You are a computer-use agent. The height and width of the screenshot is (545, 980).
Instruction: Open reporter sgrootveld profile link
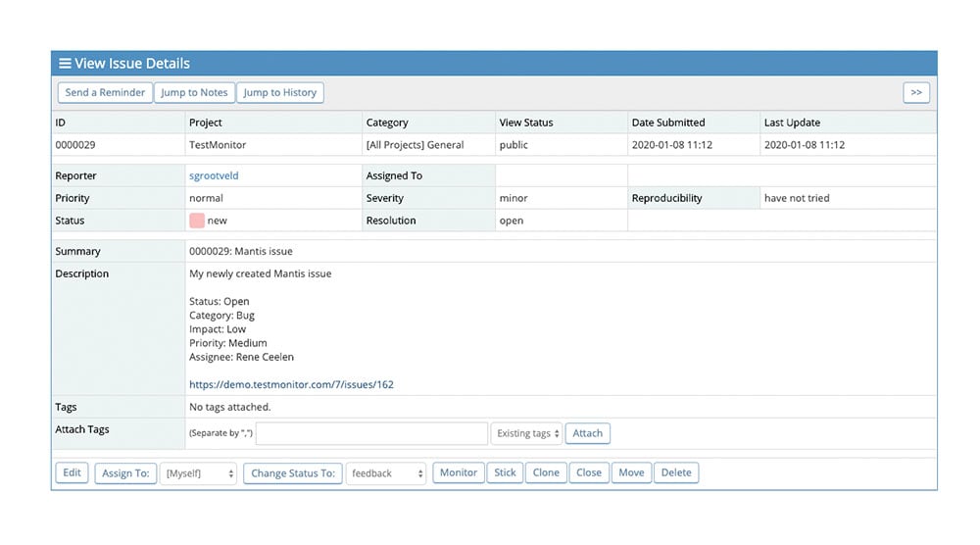click(x=214, y=175)
